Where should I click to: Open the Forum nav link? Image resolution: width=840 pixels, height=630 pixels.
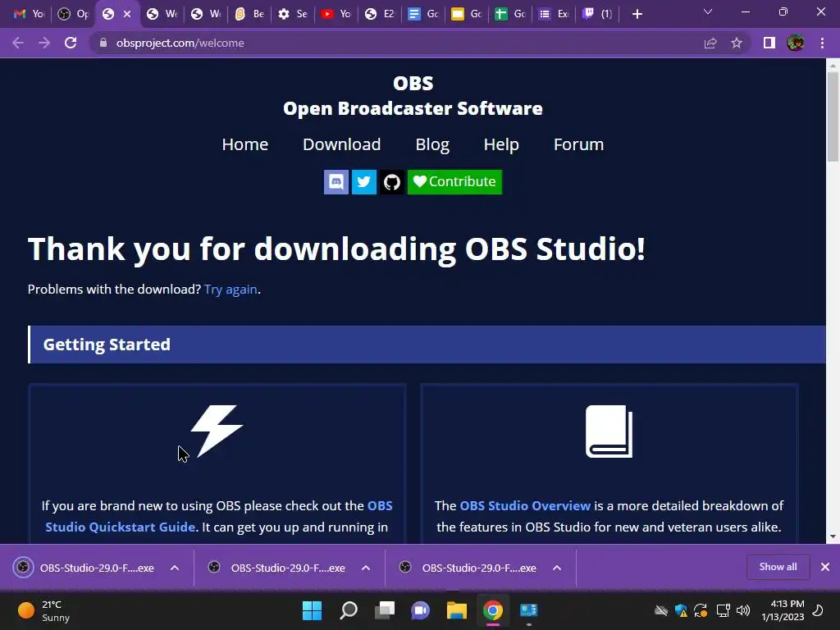pyautogui.click(x=578, y=144)
